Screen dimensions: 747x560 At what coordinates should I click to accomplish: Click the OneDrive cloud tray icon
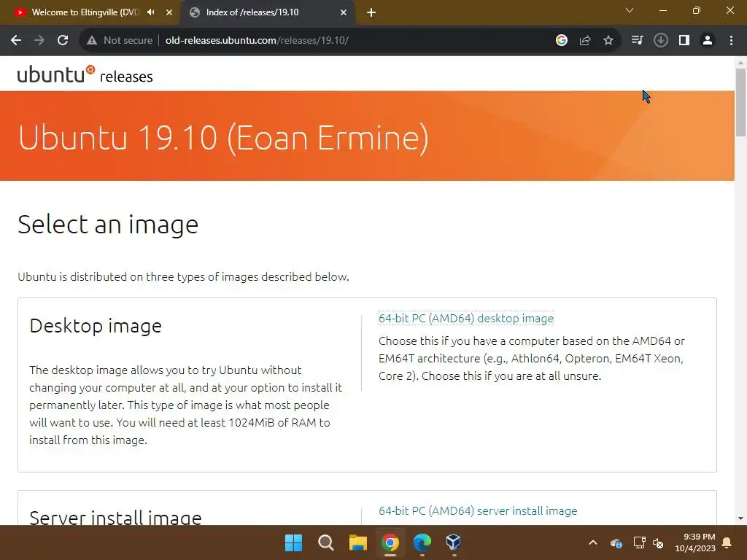(616, 542)
